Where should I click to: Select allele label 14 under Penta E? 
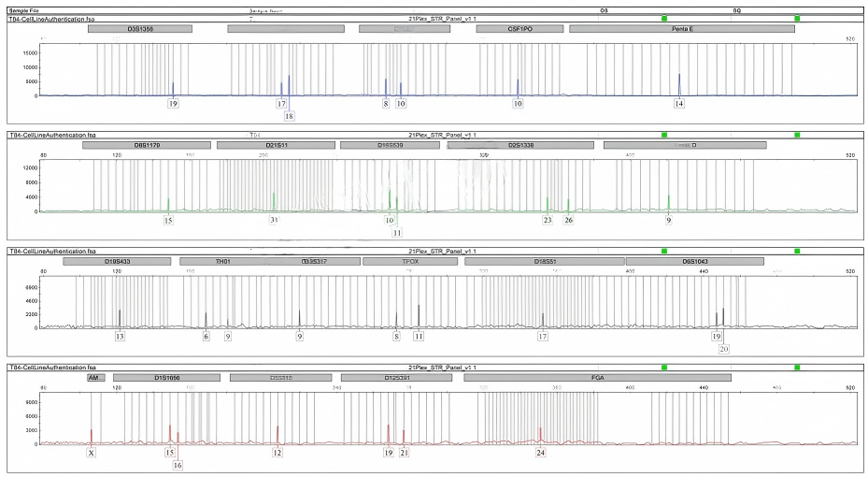point(679,104)
